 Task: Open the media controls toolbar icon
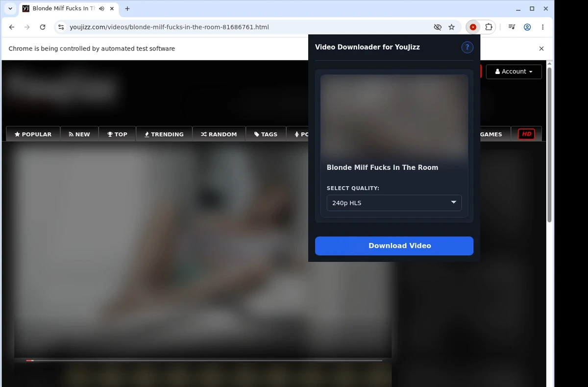click(512, 27)
